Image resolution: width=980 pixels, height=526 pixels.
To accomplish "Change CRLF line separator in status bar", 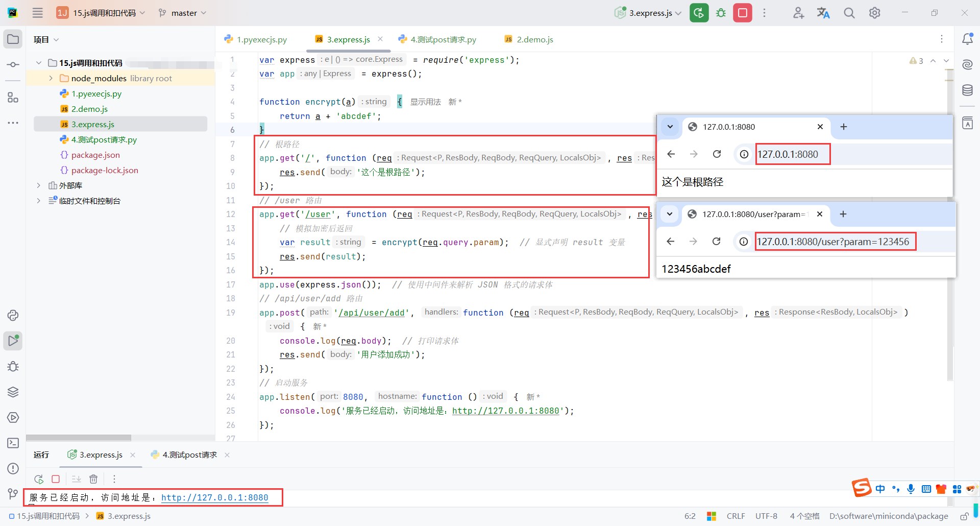I will 736,516.
